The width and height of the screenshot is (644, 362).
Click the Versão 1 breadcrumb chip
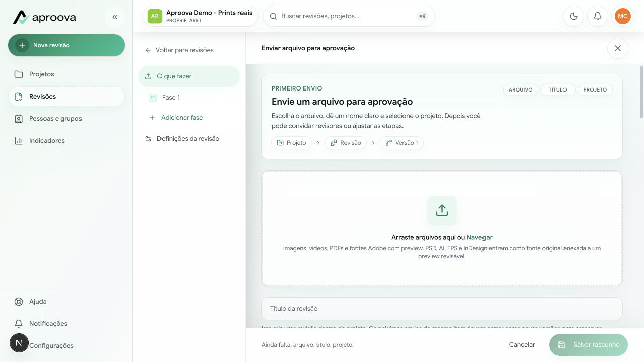point(401,143)
